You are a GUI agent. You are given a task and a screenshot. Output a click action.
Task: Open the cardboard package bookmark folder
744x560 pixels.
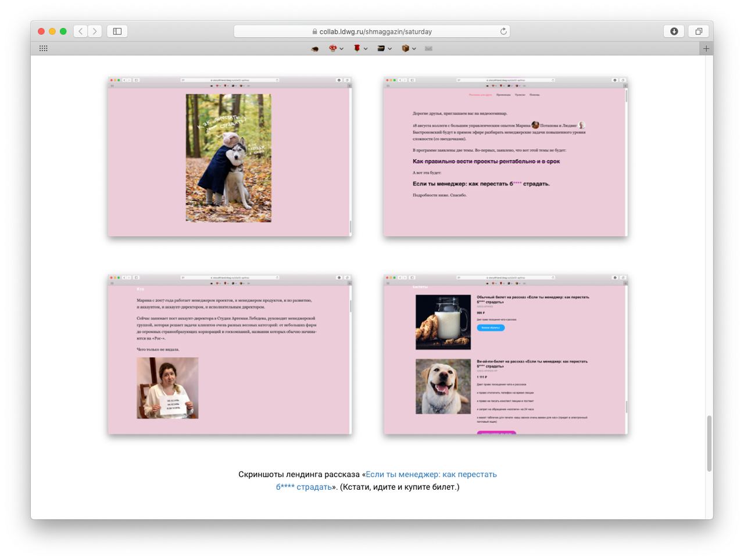pos(409,49)
